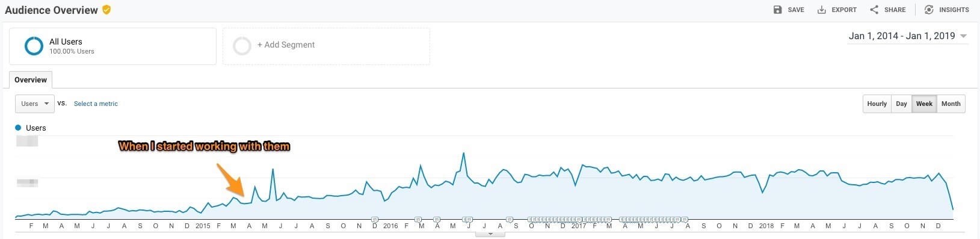This screenshot has width=980, height=239.
Task: Select the Week granularity button
Action: (924, 104)
